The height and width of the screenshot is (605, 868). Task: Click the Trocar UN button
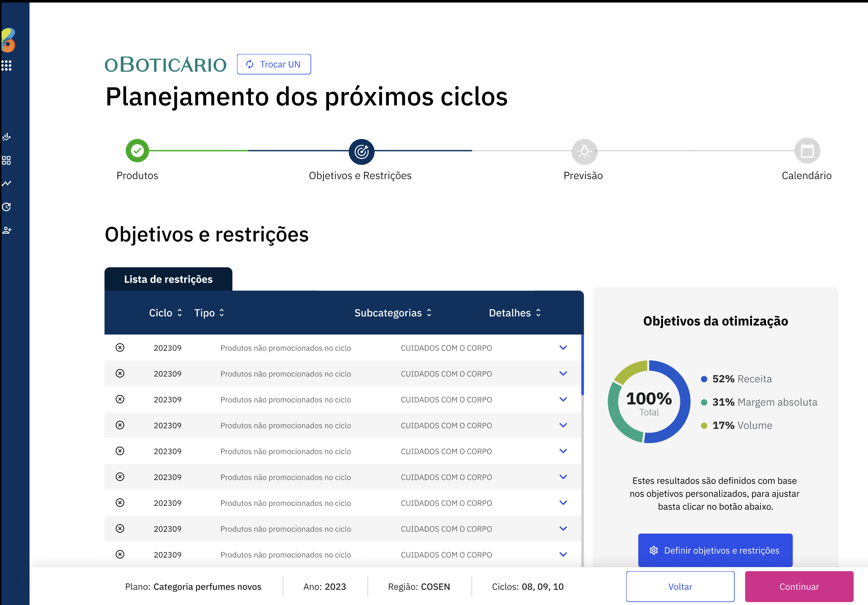pyautogui.click(x=274, y=64)
